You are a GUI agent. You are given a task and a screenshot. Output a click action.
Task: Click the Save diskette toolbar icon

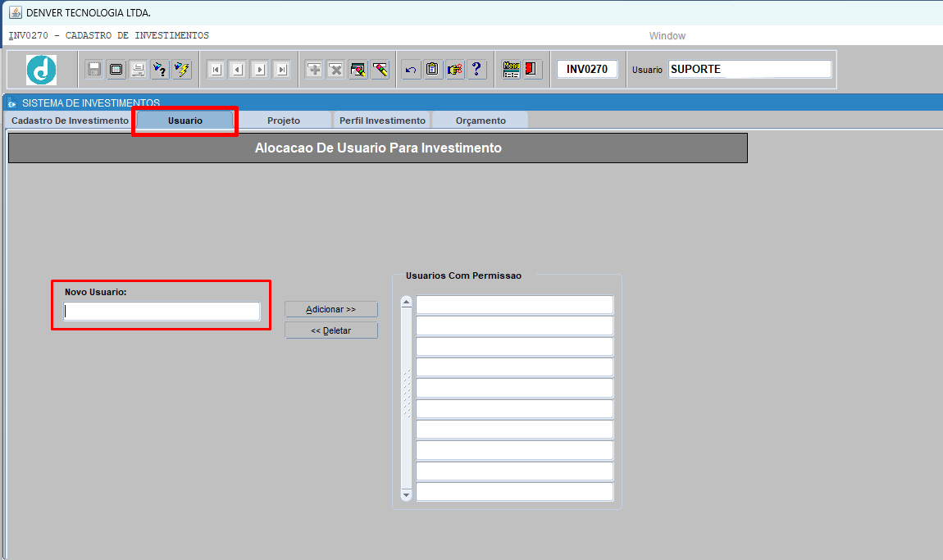(x=94, y=70)
